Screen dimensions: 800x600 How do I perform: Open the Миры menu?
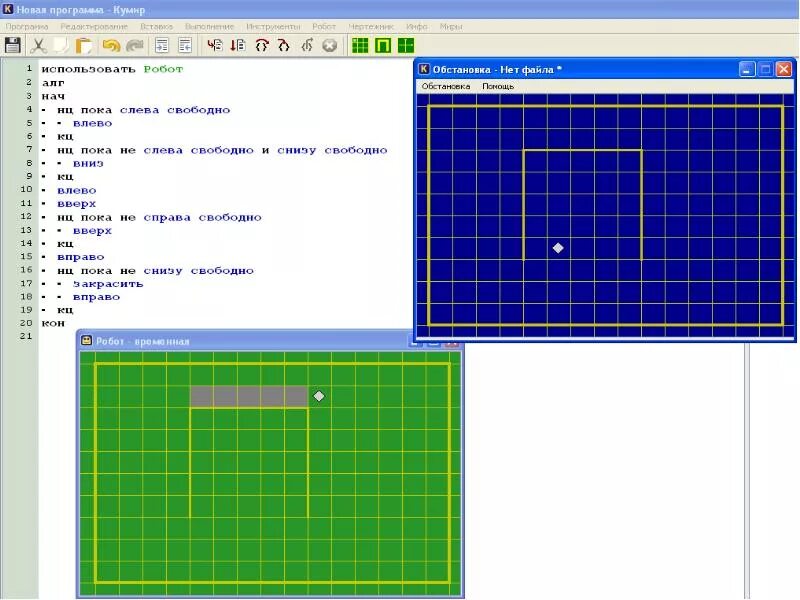(x=451, y=27)
